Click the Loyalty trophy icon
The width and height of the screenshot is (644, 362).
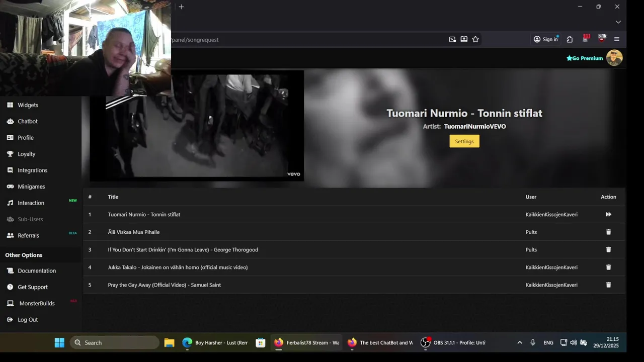(x=10, y=154)
